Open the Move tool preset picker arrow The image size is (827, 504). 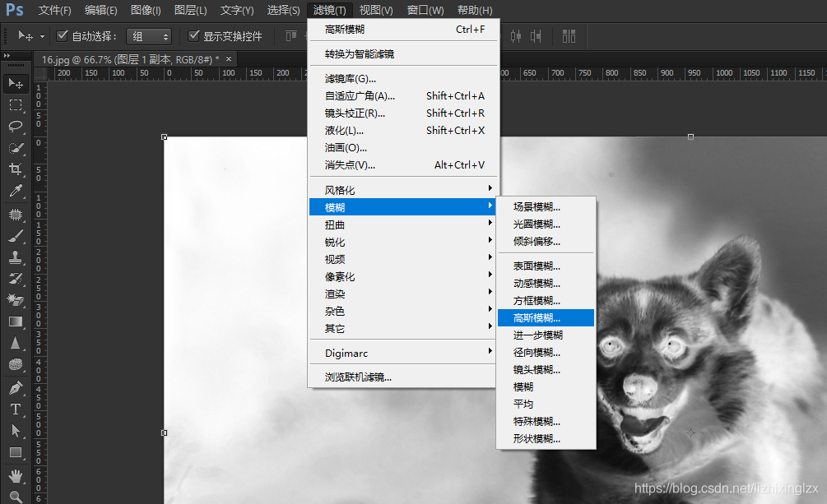(x=42, y=37)
